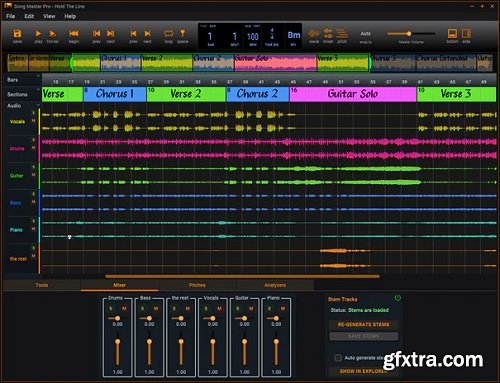The image size is (500, 383).
Task: Open the wave view icon
Action: tap(314, 34)
